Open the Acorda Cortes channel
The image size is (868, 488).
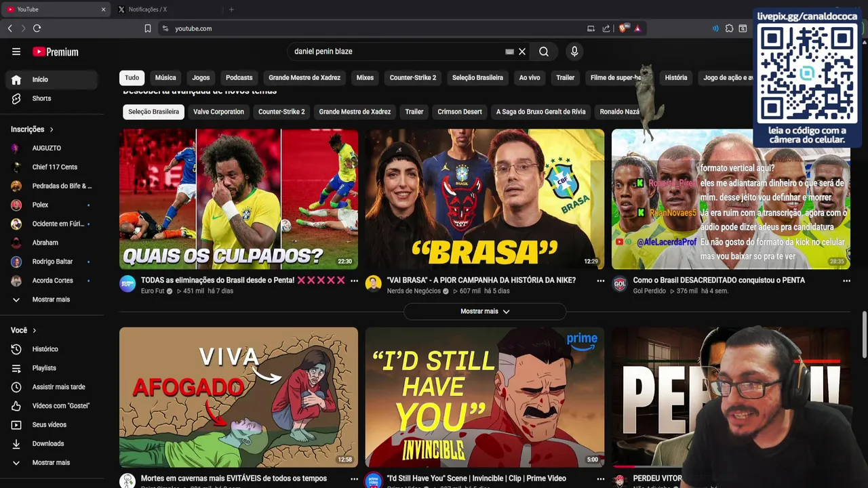pos(52,281)
